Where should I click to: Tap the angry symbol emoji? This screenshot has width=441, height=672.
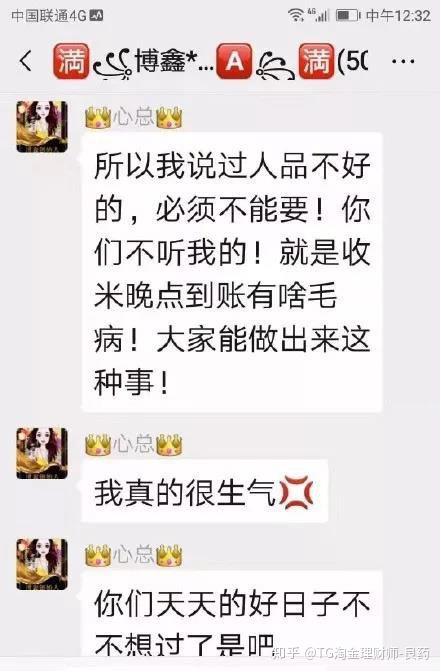tap(296, 493)
